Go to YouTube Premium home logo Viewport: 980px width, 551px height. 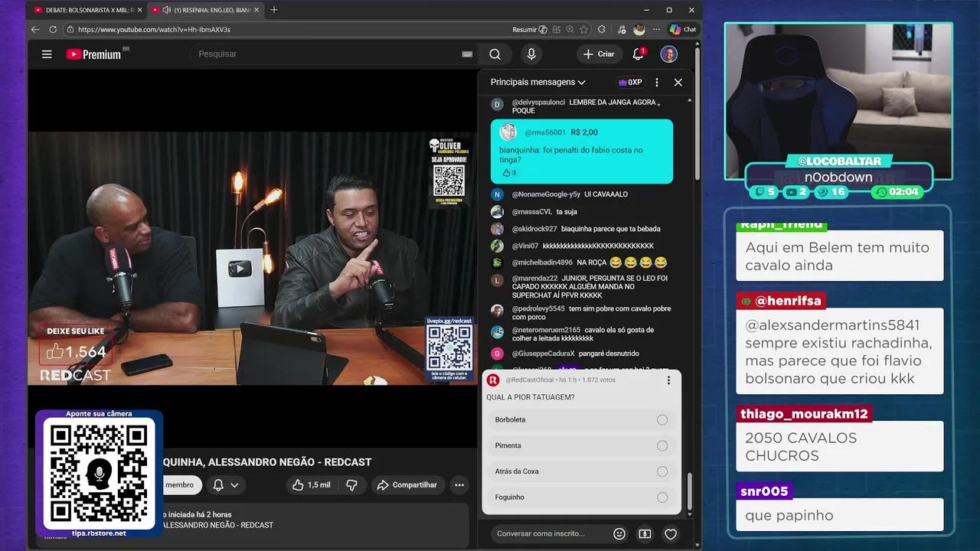tap(94, 54)
